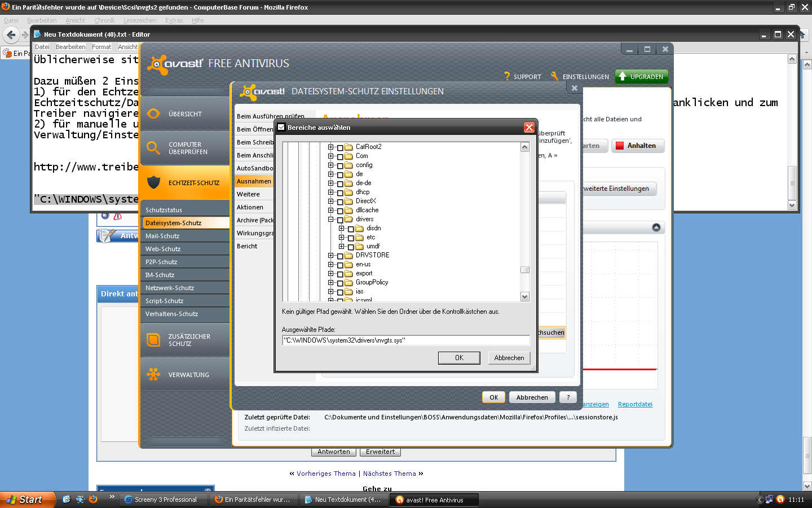The height and width of the screenshot is (508, 812).
Task: Select Web-Schutz in shield list
Action: pyautogui.click(x=185, y=249)
